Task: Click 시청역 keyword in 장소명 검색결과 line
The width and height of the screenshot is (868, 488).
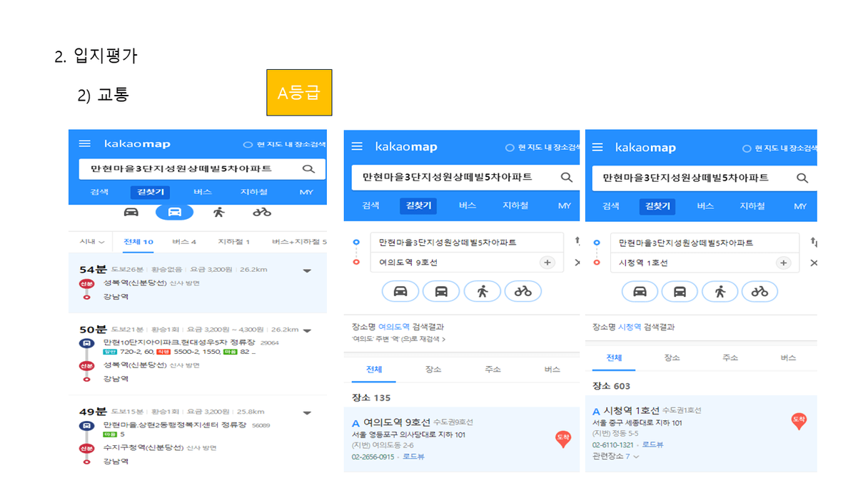Action: click(x=631, y=327)
